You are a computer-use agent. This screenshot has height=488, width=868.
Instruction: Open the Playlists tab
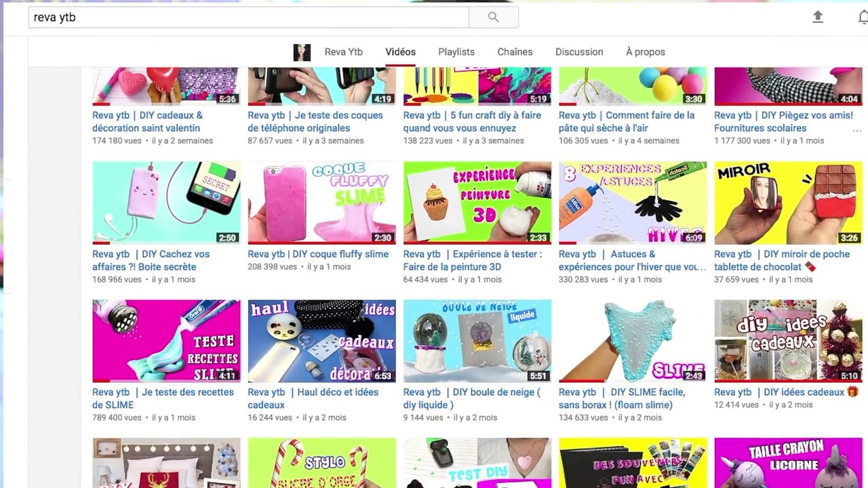coord(456,52)
